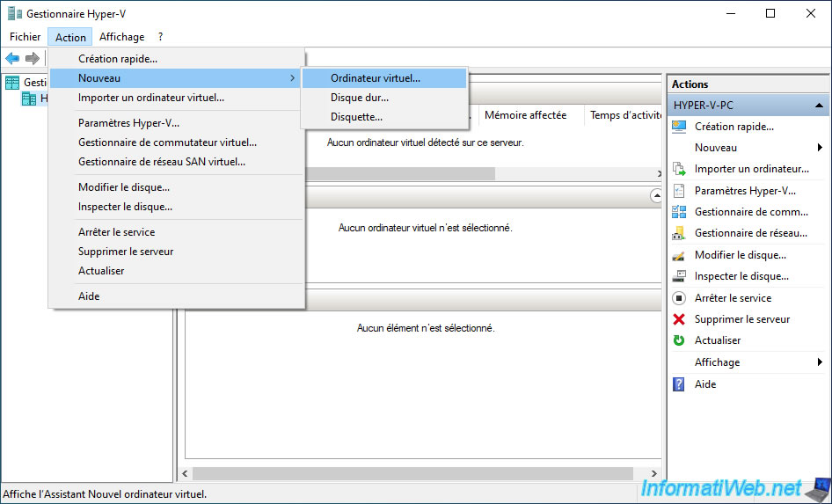The width and height of the screenshot is (832, 504).
Task: Choose Modifier le disque... in Action menu
Action: point(177,187)
